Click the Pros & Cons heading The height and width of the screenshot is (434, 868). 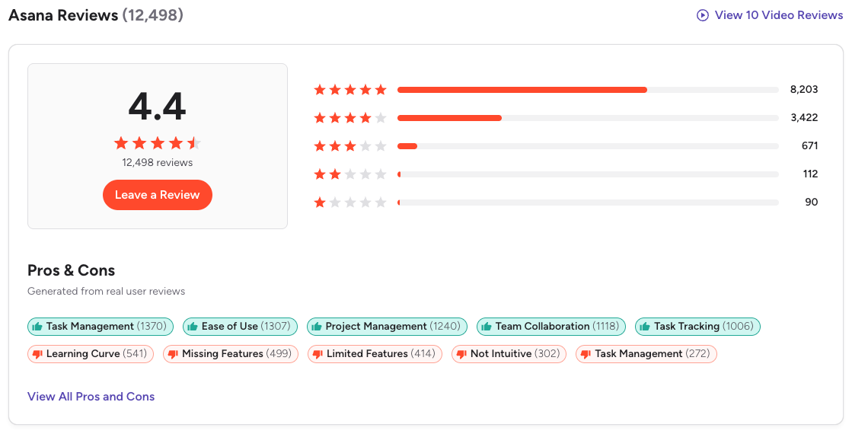[x=72, y=271]
